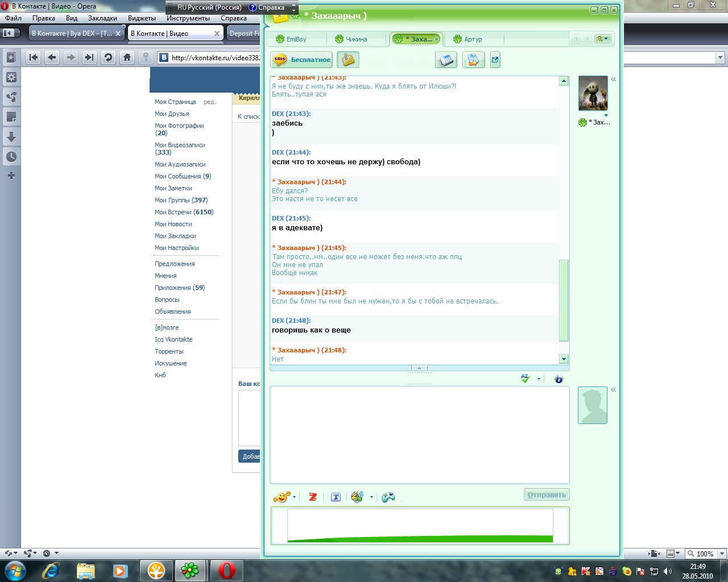The width and height of the screenshot is (728, 582).
Task: Open Opera downloads panel arrow icon
Action: coord(11,137)
